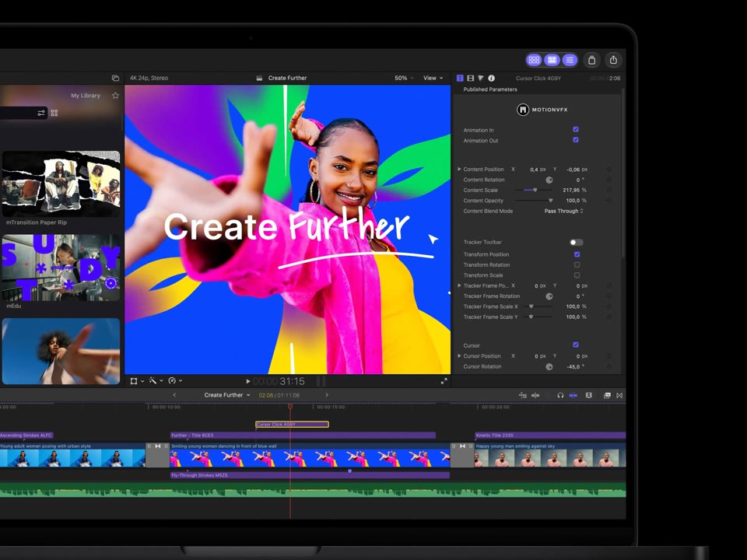747x560 pixels.
Task: Open the retiming speed dropdown
Action: (x=175, y=381)
